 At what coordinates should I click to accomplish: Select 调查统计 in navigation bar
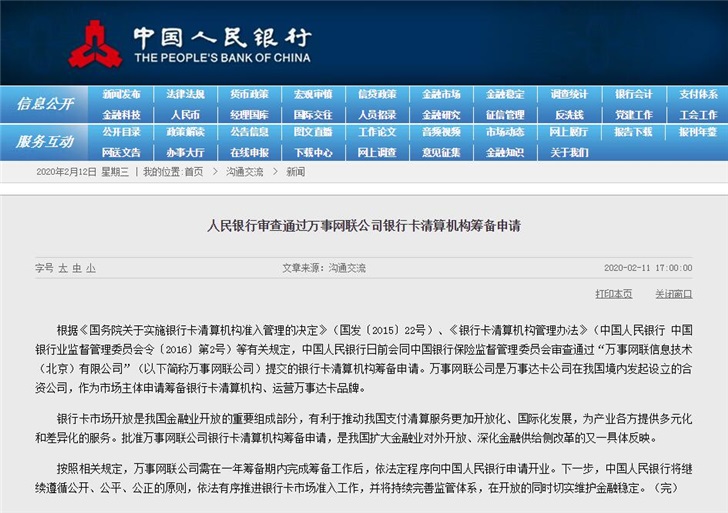coord(569,94)
